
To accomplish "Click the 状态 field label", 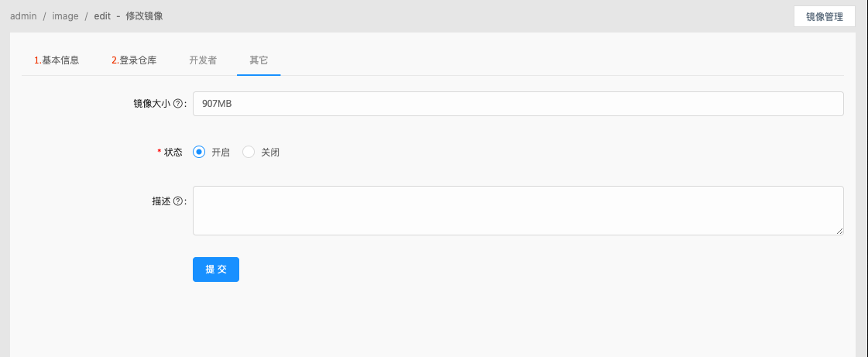I will [x=173, y=153].
